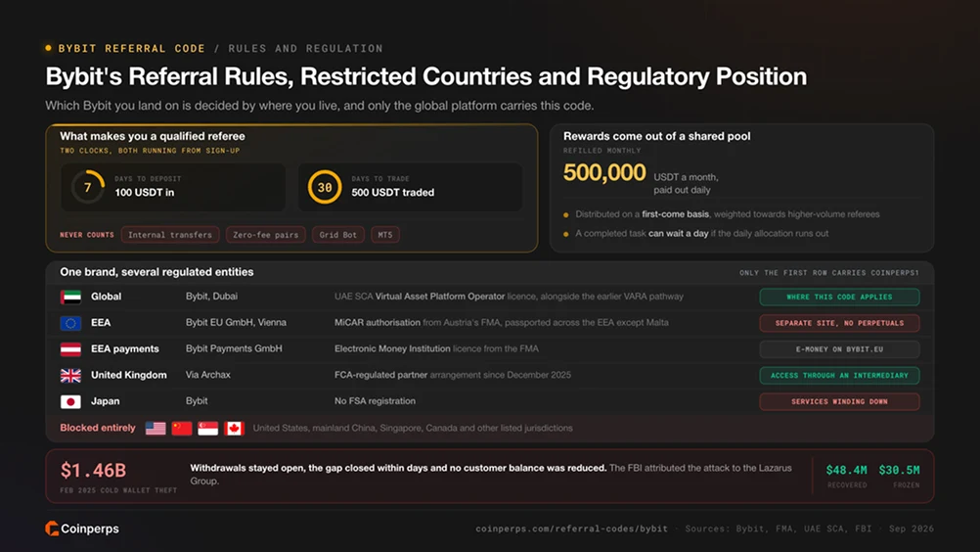Viewport: 980px width, 552px height.
Task: Click the 'can wait a day' bullet line
Action: click(702, 234)
